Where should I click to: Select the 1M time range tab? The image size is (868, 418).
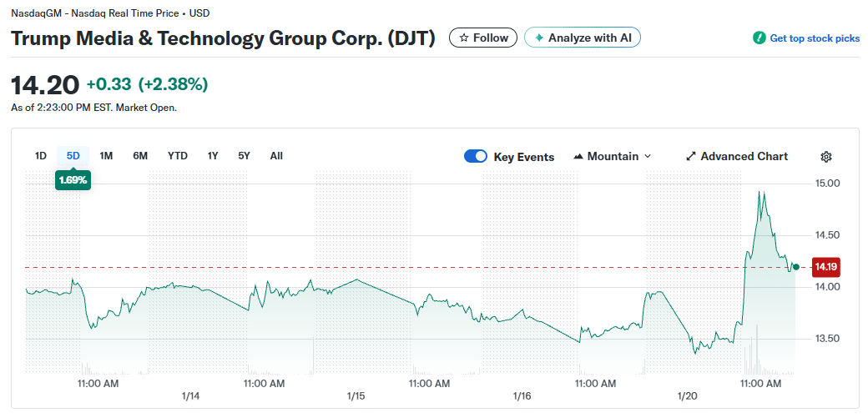pos(106,156)
